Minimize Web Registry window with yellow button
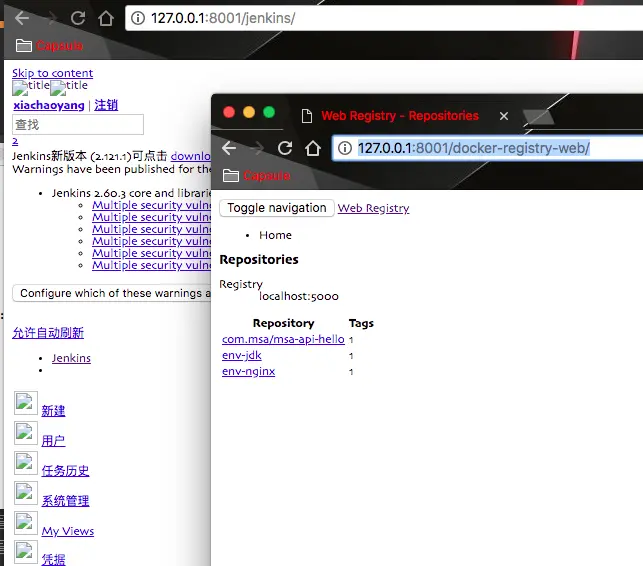The image size is (643, 566). click(x=249, y=112)
